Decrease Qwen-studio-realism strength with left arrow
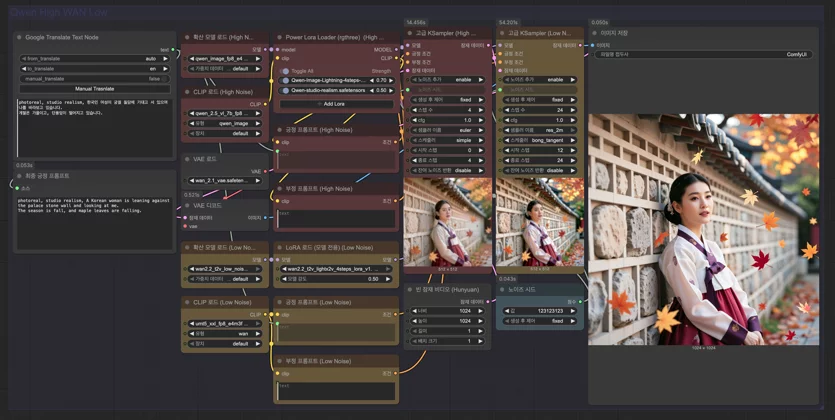The height and width of the screenshot is (420, 835). coord(373,90)
